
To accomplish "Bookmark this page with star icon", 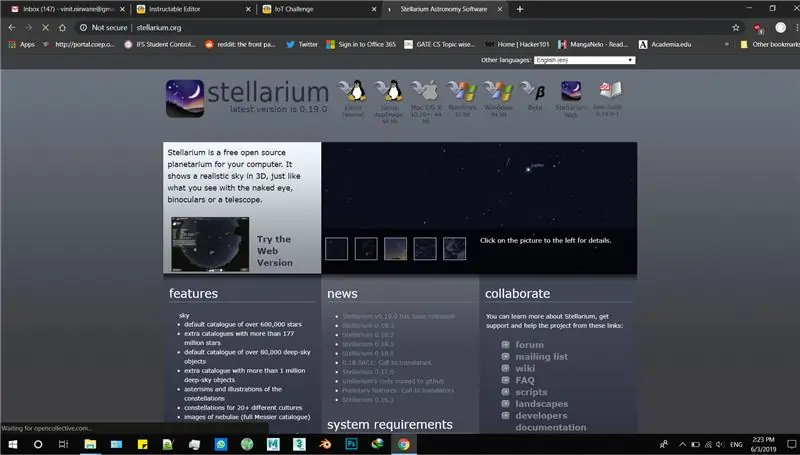I will [736, 28].
